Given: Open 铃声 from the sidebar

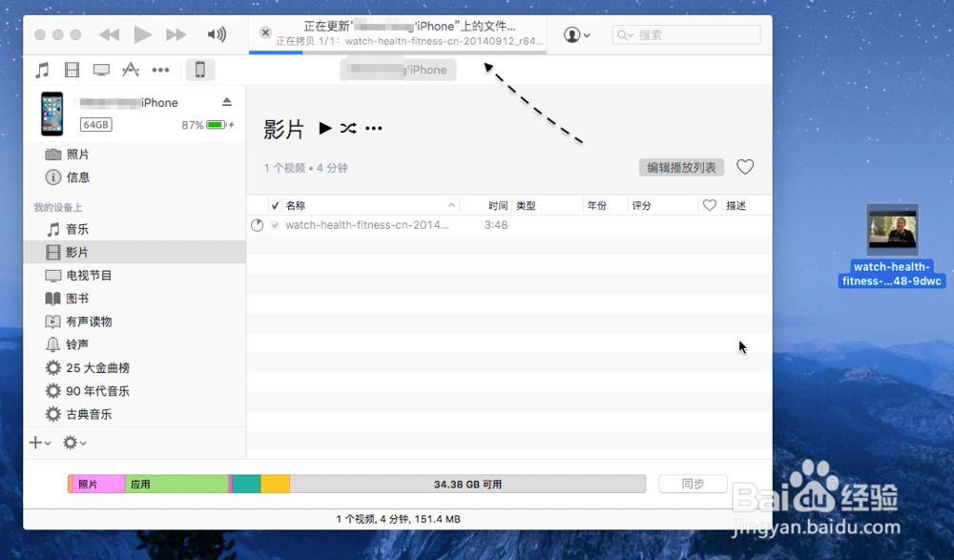Looking at the screenshot, I should click(x=74, y=344).
